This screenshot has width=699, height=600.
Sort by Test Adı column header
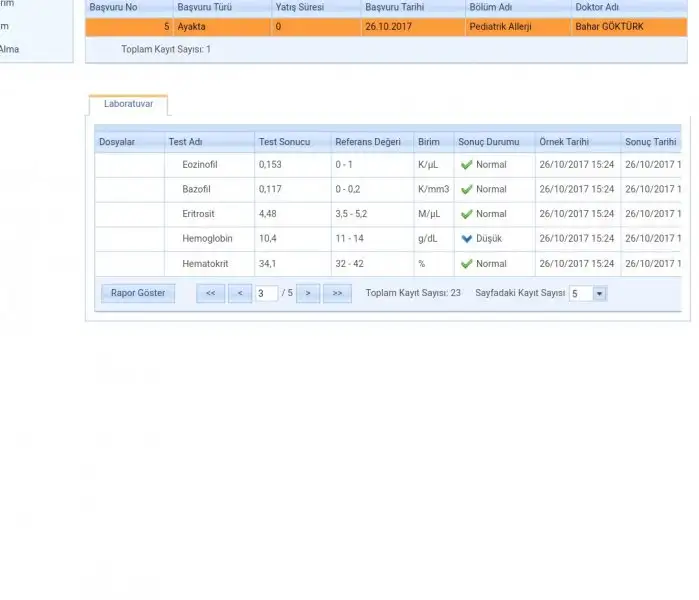tap(185, 142)
